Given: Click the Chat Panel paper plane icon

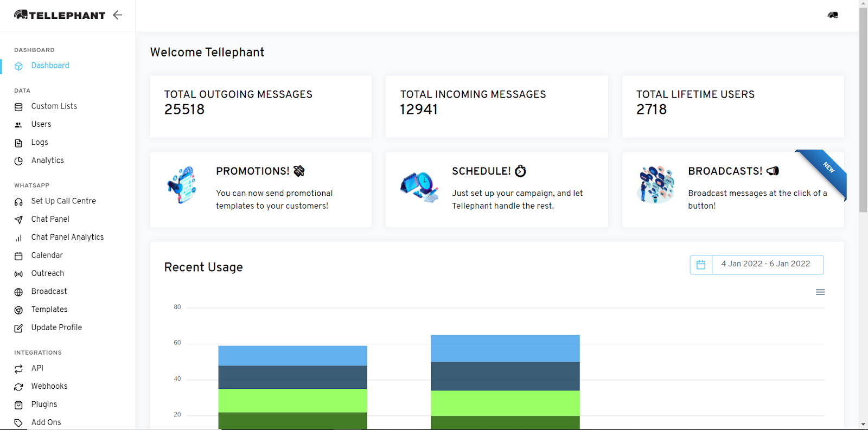Looking at the screenshot, I should point(18,220).
